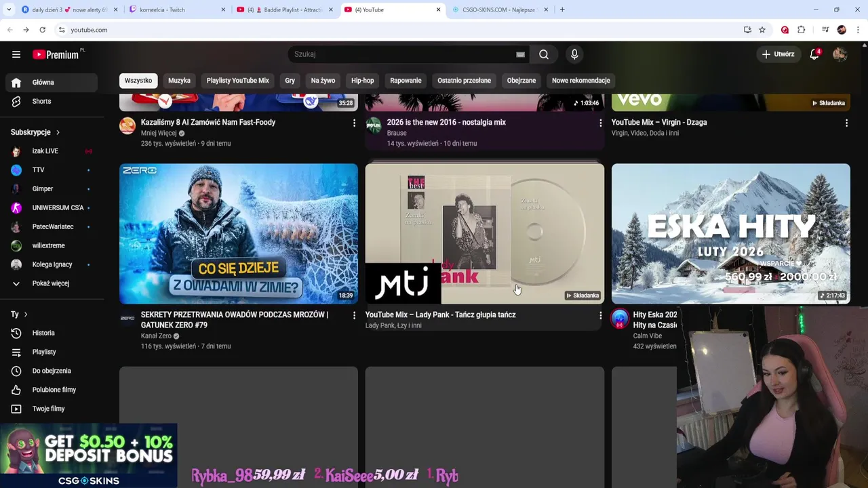Viewport: 868px width, 488px height.
Task: Switch to korneelcia Twitch browser tab
Action: click(x=178, y=9)
